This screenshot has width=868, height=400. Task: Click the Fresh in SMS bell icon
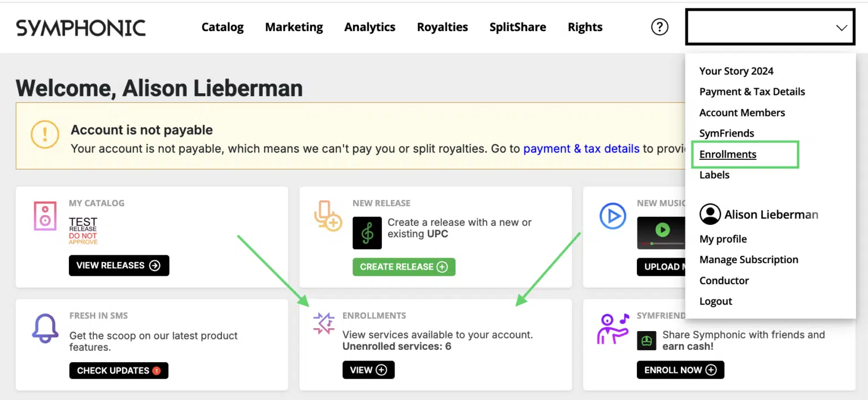point(45,328)
